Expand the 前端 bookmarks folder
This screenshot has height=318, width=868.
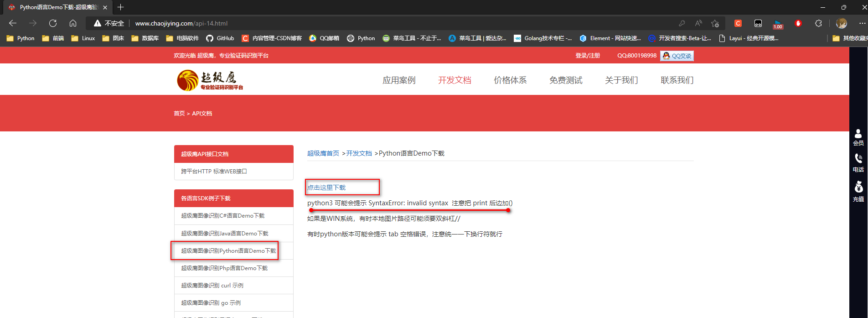click(x=53, y=38)
